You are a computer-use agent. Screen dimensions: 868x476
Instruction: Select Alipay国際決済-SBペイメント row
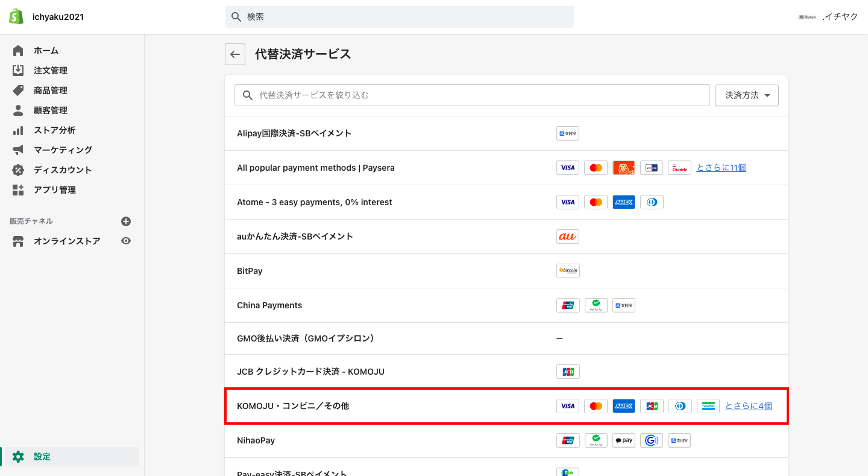pos(506,133)
